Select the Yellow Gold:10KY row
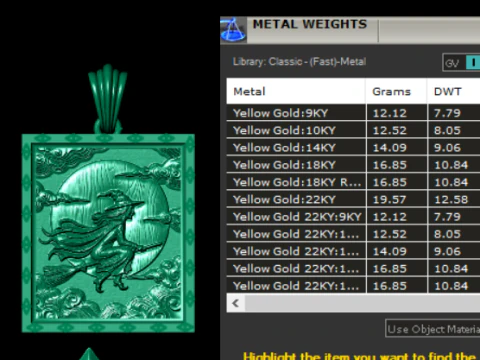The height and width of the screenshot is (360, 480). (x=353, y=130)
